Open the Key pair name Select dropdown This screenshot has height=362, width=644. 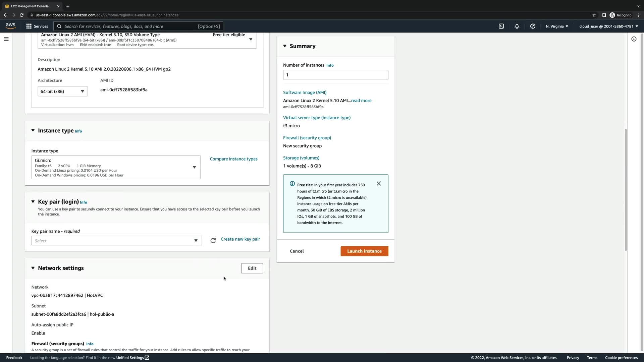(x=116, y=241)
